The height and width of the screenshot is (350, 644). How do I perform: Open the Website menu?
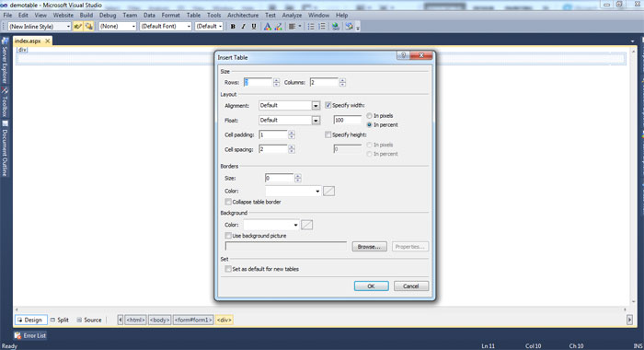pos(63,16)
